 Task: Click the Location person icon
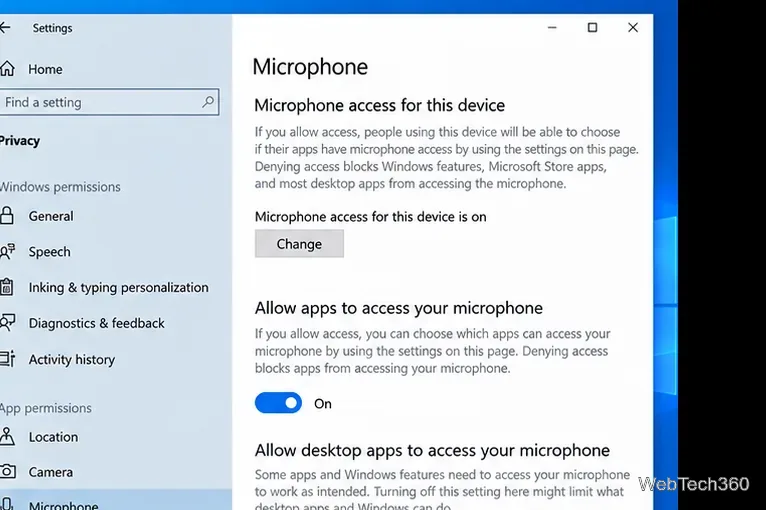7,436
